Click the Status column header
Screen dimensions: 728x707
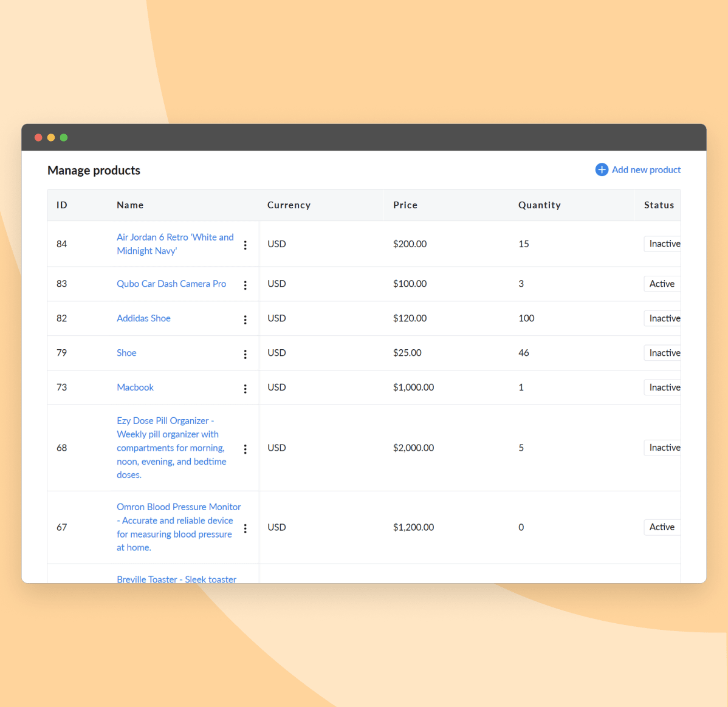pos(659,205)
